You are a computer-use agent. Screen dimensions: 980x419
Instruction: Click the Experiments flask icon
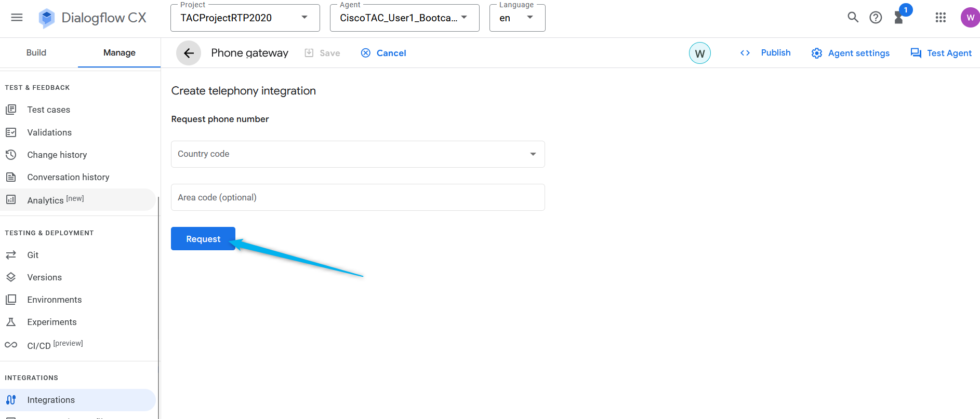11,322
